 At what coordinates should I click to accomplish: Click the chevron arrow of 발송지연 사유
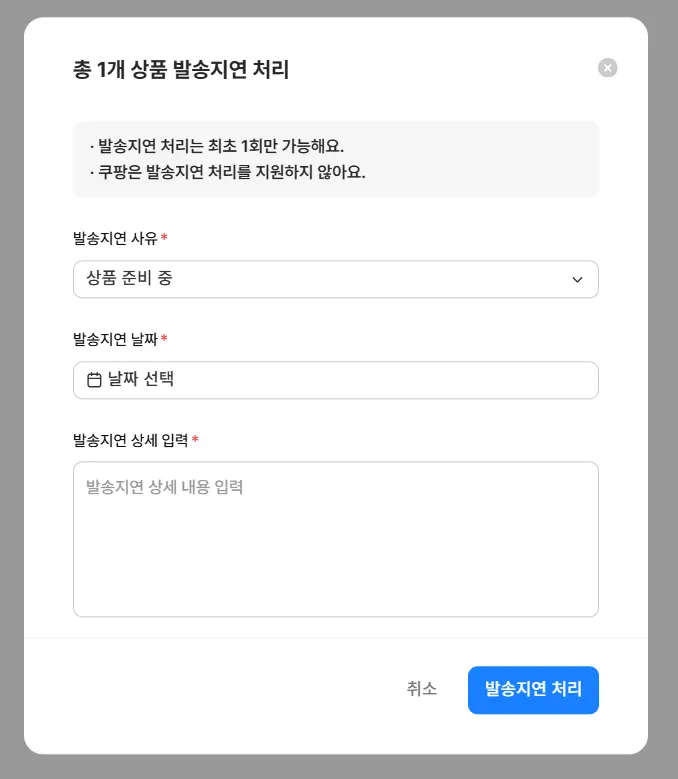[577, 280]
